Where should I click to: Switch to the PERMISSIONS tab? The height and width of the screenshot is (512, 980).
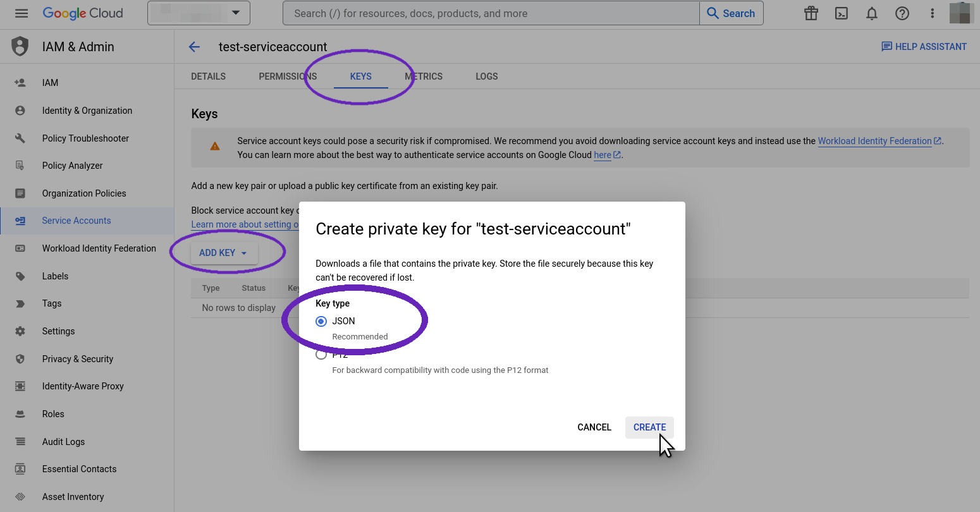point(287,76)
